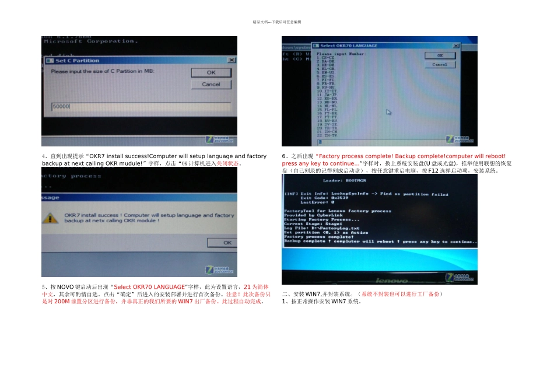
Task: Click the "Factory process complete!" console line
Action: (318, 237)
